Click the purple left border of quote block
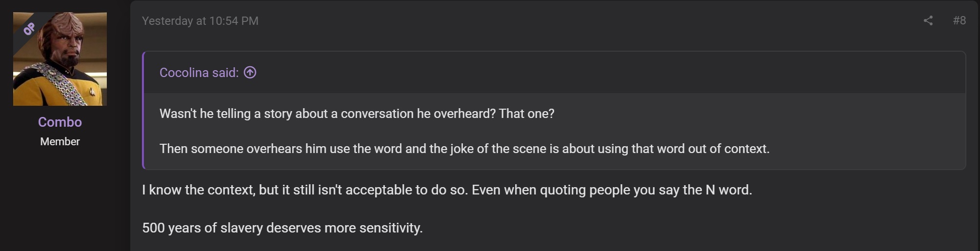Screen dimensions: 980x251 click(143, 111)
